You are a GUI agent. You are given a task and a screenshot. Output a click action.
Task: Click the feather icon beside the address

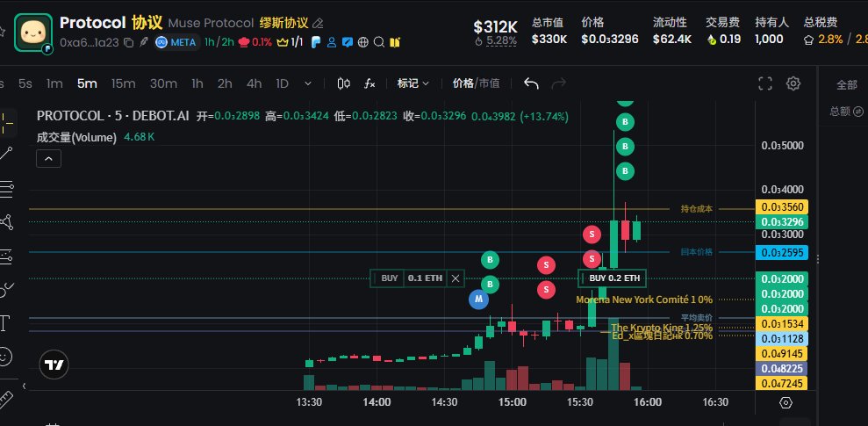[144, 42]
